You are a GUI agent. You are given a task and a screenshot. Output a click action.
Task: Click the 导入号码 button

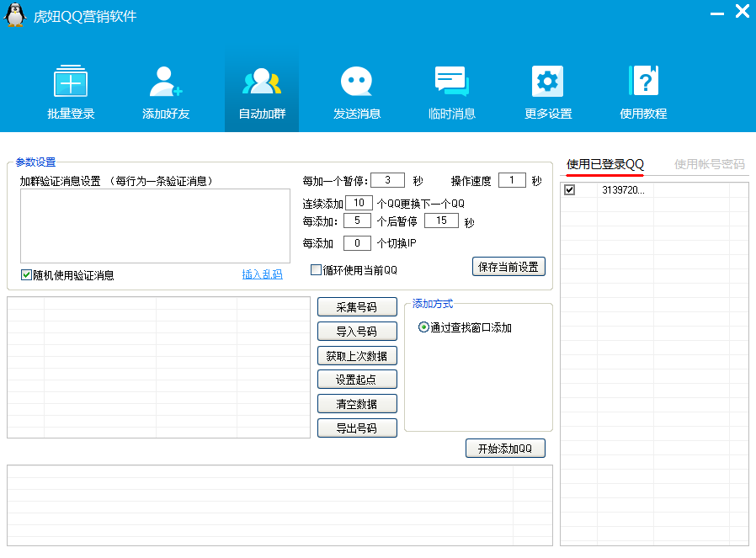(357, 331)
